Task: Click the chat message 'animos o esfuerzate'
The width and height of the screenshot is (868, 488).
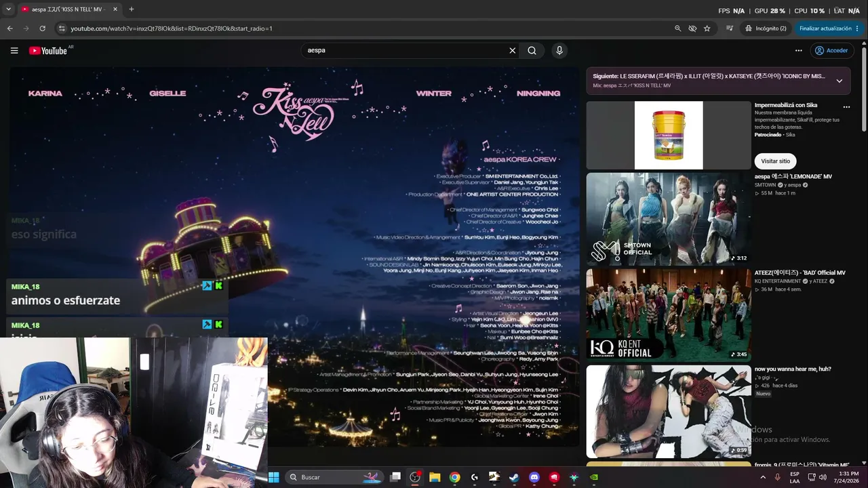Action: click(x=66, y=300)
